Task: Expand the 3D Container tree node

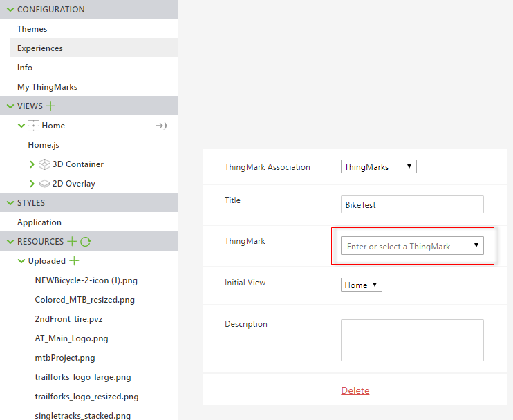Action: coord(32,164)
